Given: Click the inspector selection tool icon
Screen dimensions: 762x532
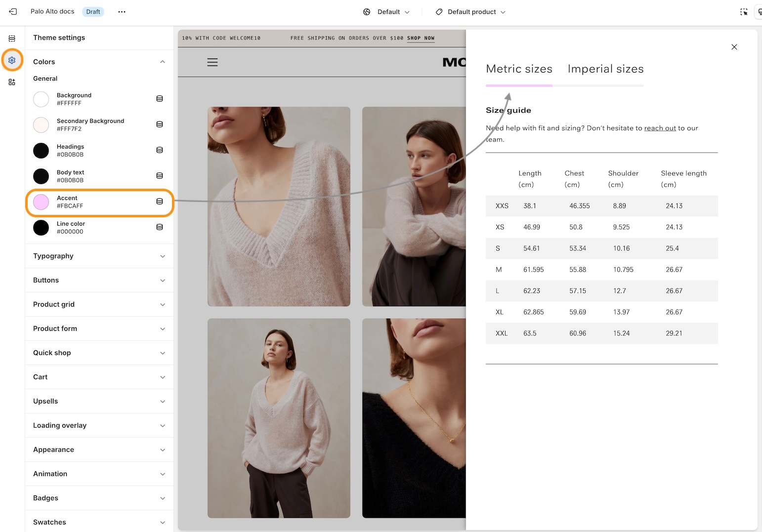Looking at the screenshot, I should [x=743, y=12].
